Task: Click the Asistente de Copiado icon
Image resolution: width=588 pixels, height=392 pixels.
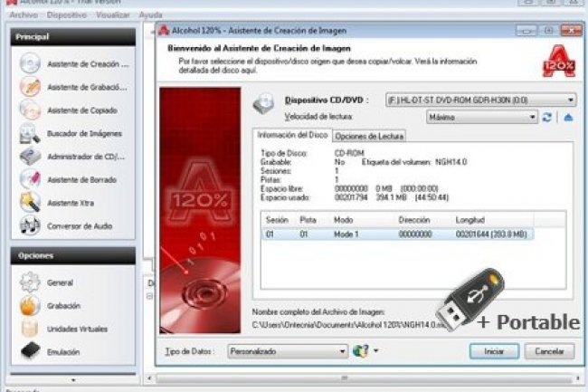Action: point(30,110)
